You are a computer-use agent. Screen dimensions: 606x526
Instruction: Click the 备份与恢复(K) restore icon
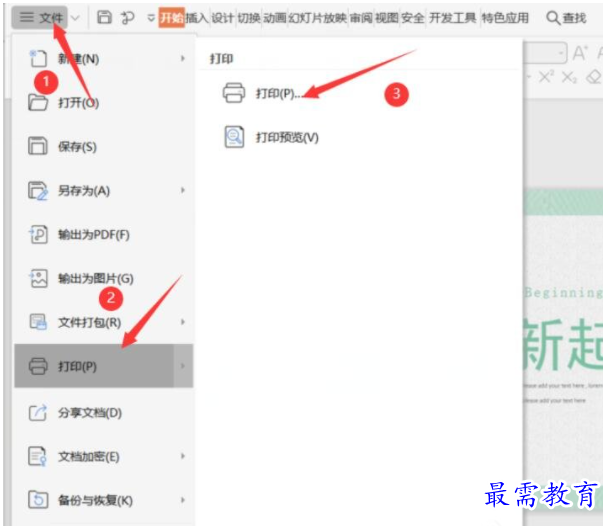pyautogui.click(x=38, y=500)
